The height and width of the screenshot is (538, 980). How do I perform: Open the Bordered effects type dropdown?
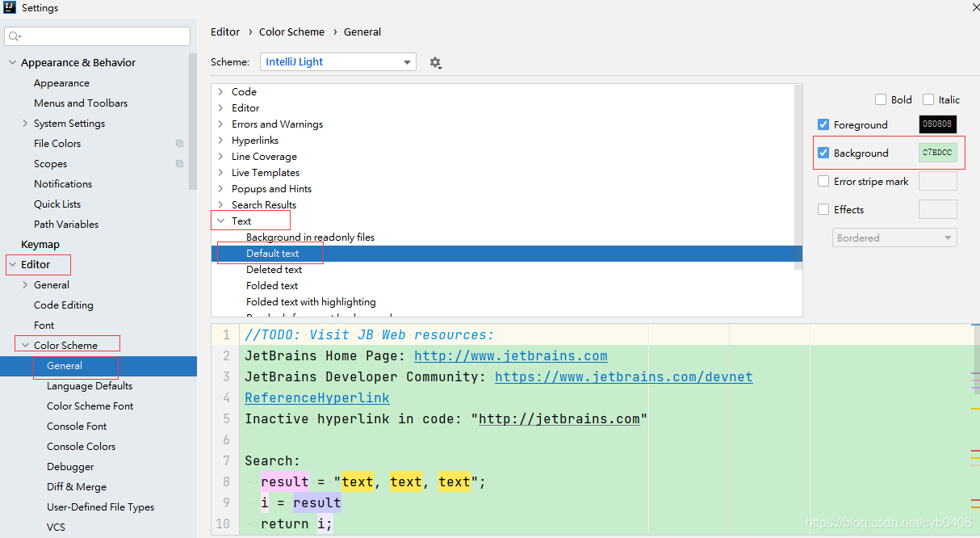[x=894, y=237]
